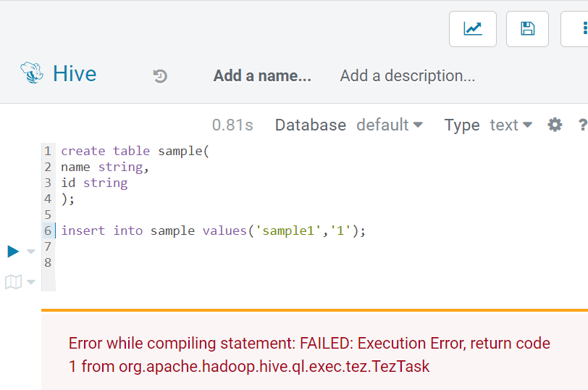Viewport: 588px width, 390px height.
Task: Select line number 8 in the gutter
Action: pos(48,262)
